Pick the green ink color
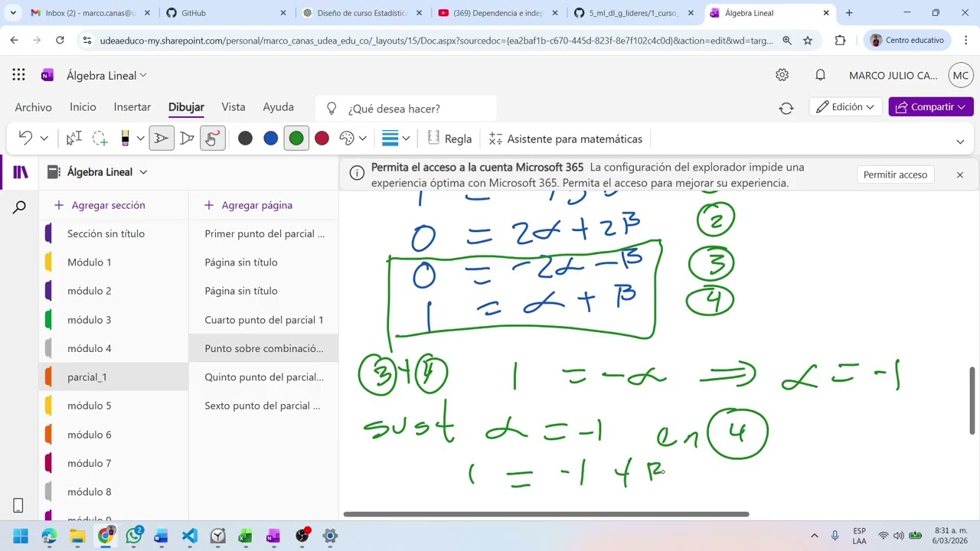 click(296, 139)
